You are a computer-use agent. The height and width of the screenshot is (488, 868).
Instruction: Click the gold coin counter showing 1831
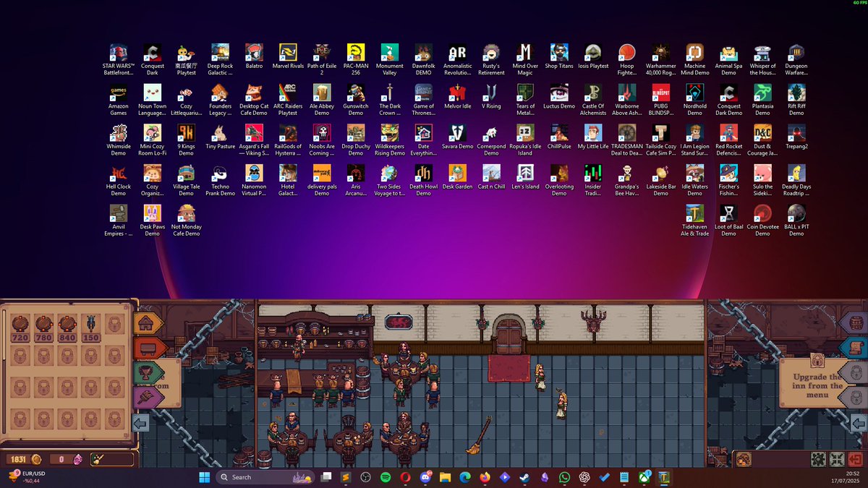(25, 459)
